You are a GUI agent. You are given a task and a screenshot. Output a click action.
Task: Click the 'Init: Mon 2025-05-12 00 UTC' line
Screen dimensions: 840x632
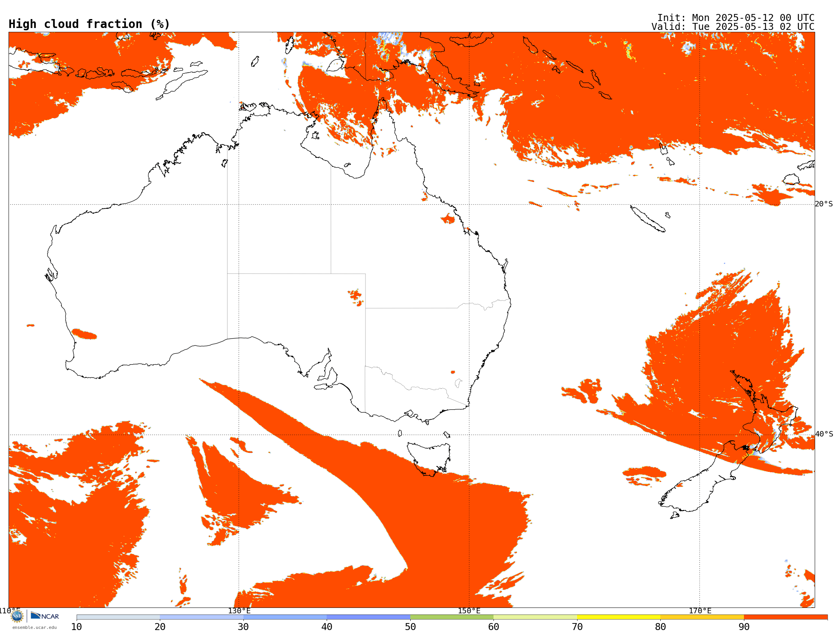pyautogui.click(x=735, y=18)
